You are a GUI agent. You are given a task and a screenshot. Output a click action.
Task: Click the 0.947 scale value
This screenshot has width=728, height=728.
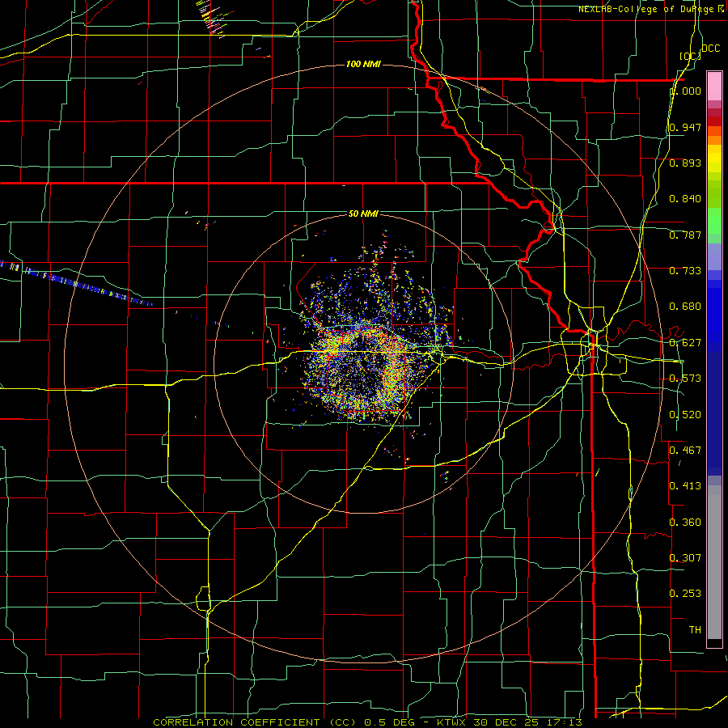[685, 127]
